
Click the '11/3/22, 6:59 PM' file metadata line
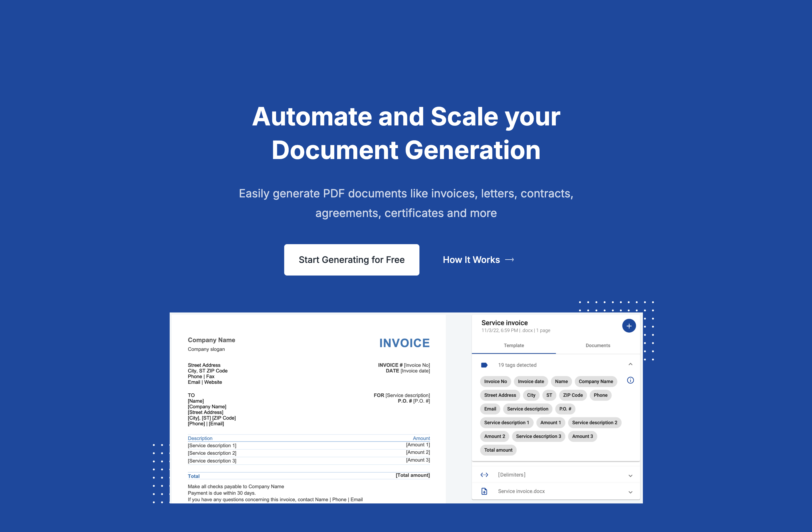click(515, 330)
